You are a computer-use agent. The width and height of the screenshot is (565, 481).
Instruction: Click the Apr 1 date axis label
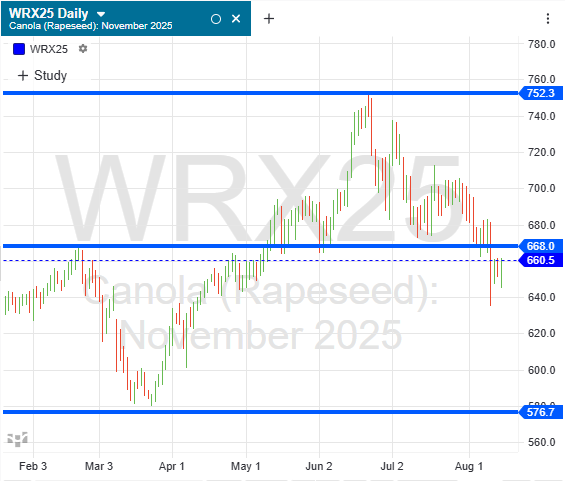(x=172, y=466)
